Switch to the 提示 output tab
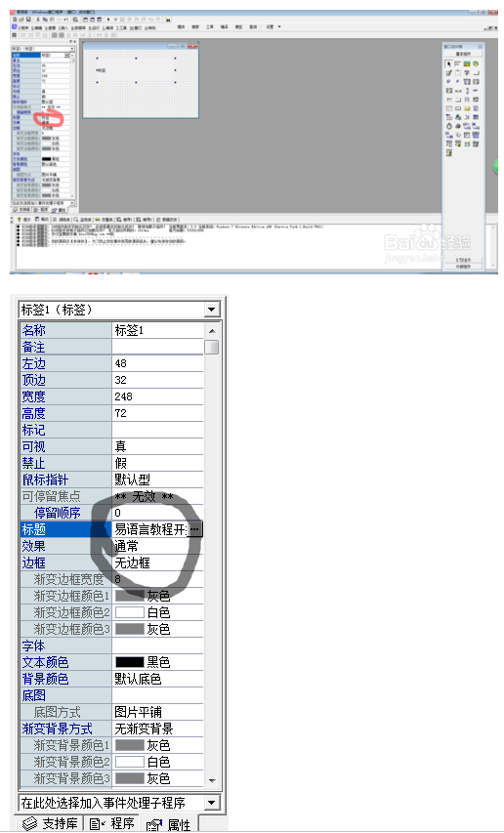This screenshot has width=504, height=833. pyautogui.click(x=24, y=219)
